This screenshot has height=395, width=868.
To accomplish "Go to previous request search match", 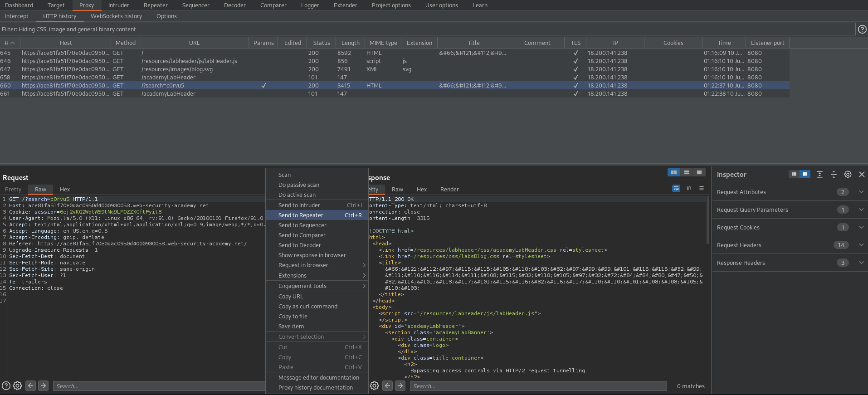I will (30, 386).
